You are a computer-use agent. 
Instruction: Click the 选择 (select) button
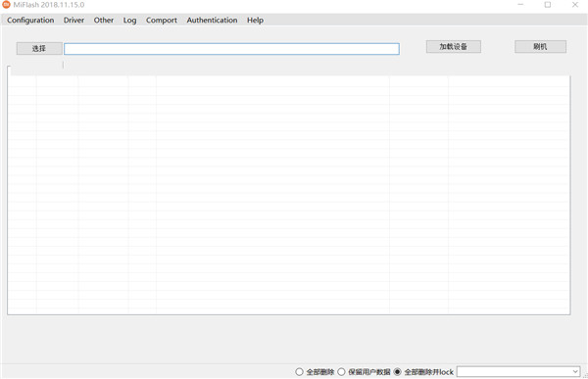pos(39,48)
